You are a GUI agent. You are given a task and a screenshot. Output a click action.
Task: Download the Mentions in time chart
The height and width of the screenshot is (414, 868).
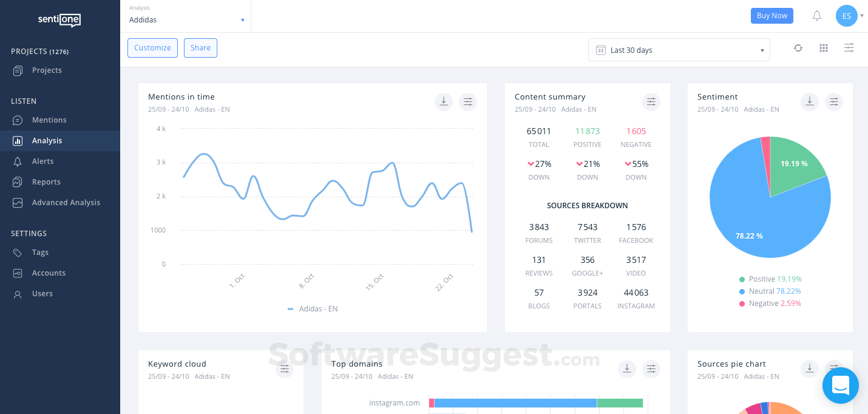point(444,102)
